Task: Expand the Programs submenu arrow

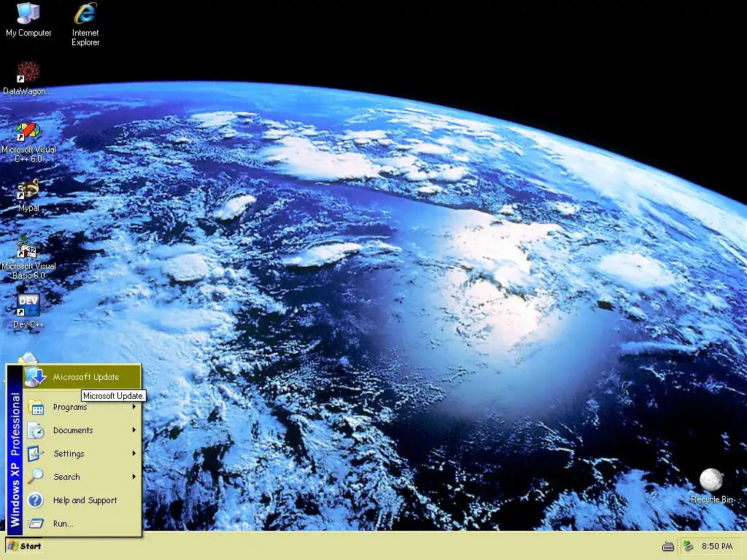Action: 134,407
